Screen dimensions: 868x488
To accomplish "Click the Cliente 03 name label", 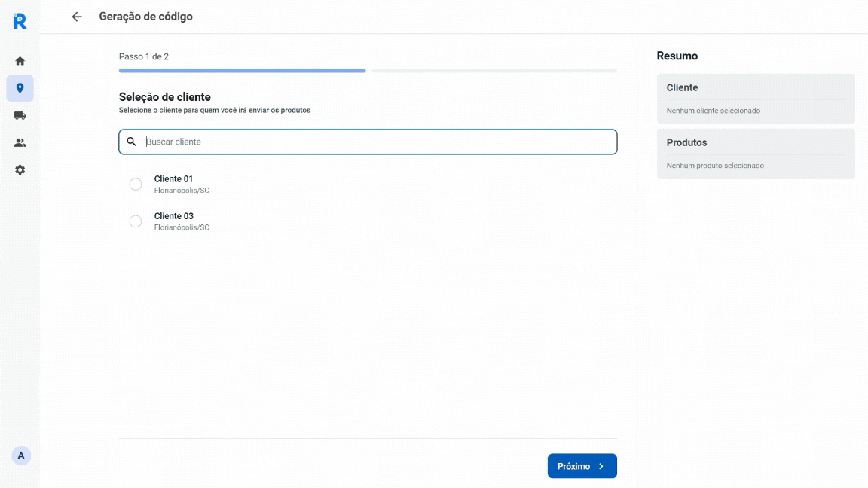I will point(173,216).
